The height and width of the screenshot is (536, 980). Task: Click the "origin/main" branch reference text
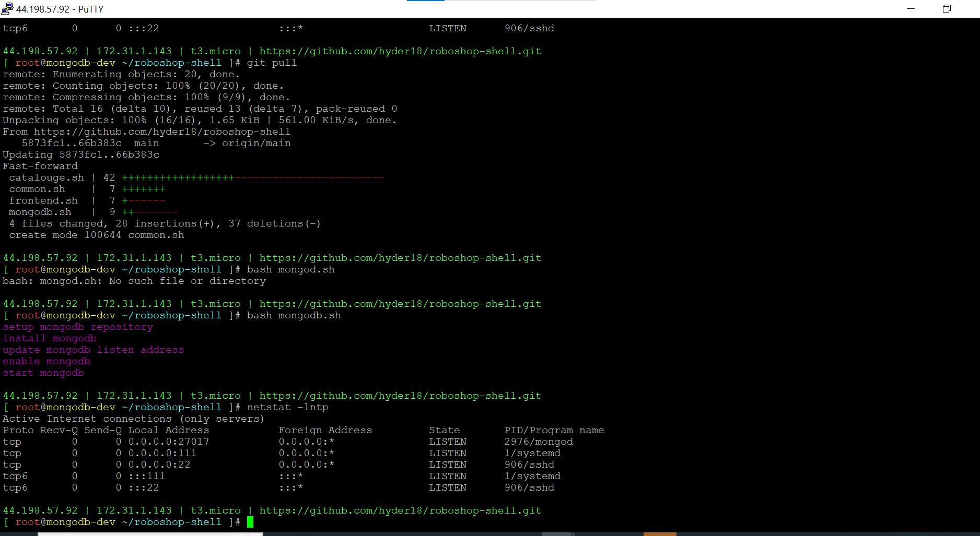(256, 143)
